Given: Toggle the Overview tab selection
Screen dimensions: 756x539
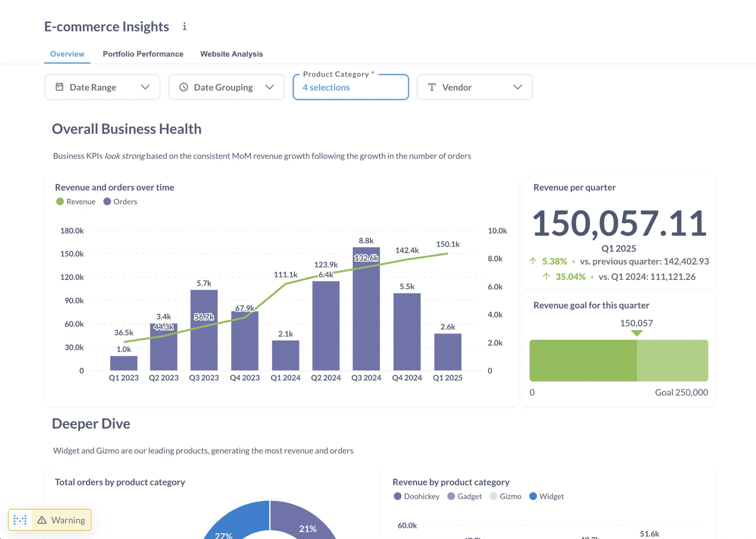Looking at the screenshot, I should [67, 54].
